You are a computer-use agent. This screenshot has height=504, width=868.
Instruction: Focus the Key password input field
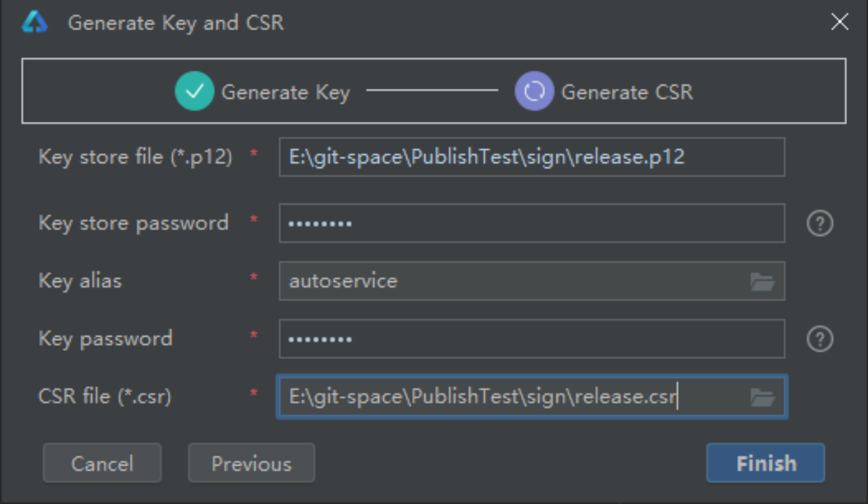pyautogui.click(x=532, y=339)
